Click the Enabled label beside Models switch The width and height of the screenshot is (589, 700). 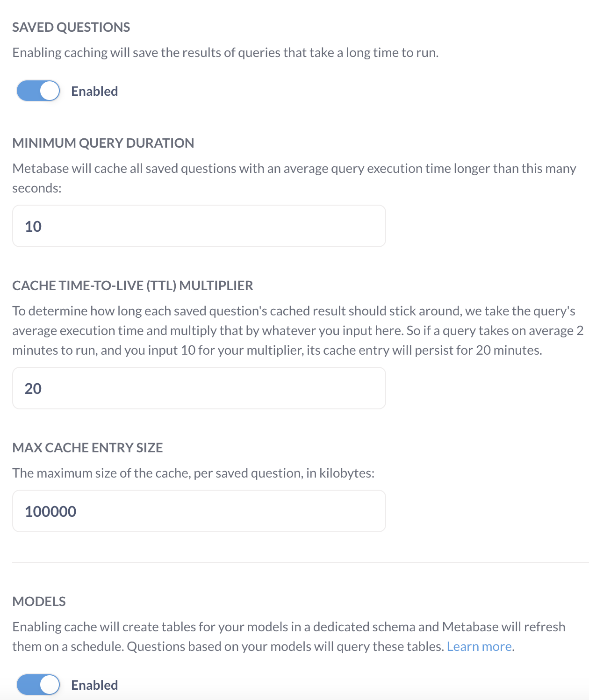pyautogui.click(x=94, y=685)
